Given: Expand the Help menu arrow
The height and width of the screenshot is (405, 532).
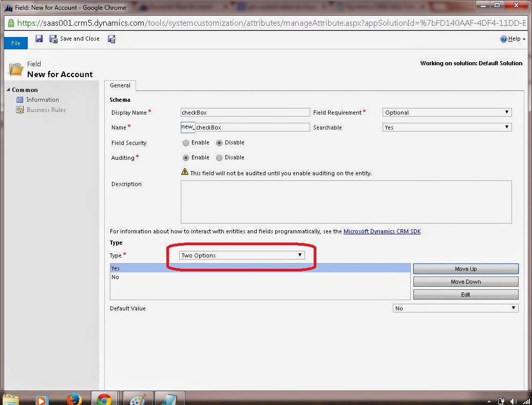Looking at the screenshot, I should (524, 40).
